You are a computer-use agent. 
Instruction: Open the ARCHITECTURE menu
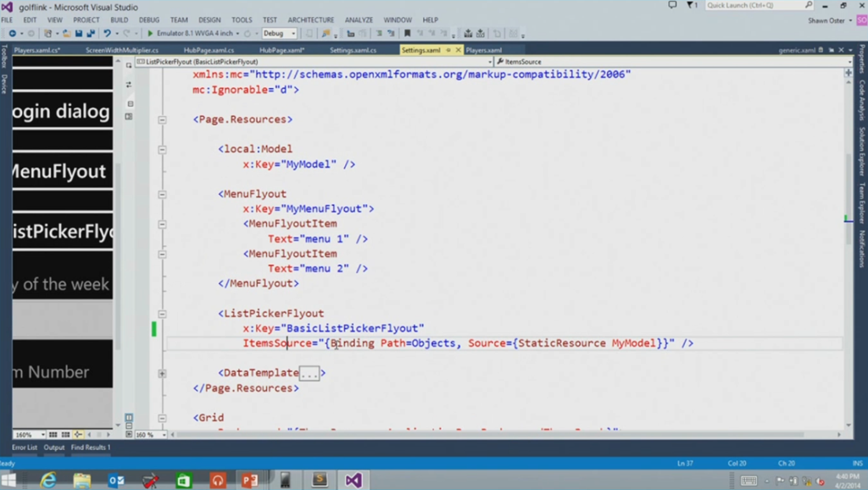point(310,20)
